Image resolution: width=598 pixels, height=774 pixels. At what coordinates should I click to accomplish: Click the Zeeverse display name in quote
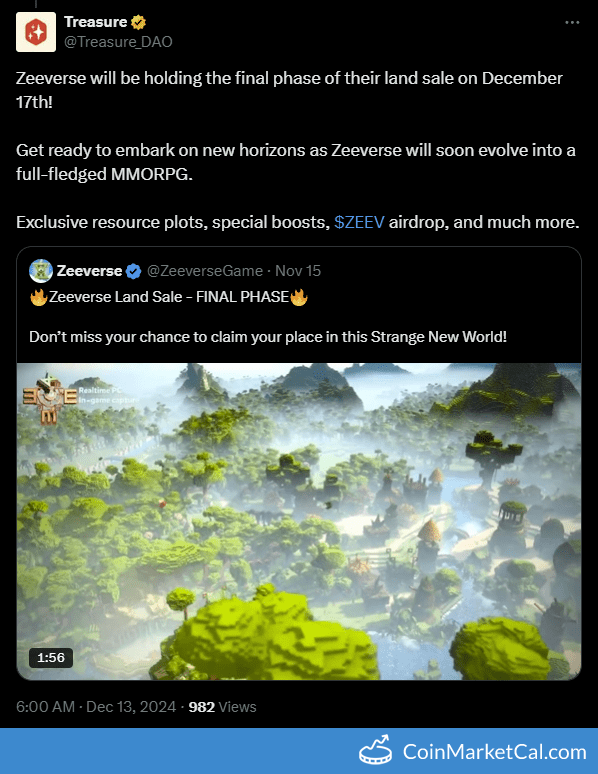click(89, 271)
